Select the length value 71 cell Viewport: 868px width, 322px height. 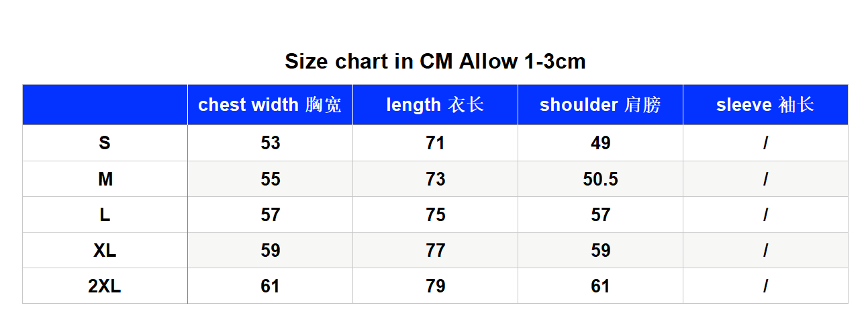435,143
